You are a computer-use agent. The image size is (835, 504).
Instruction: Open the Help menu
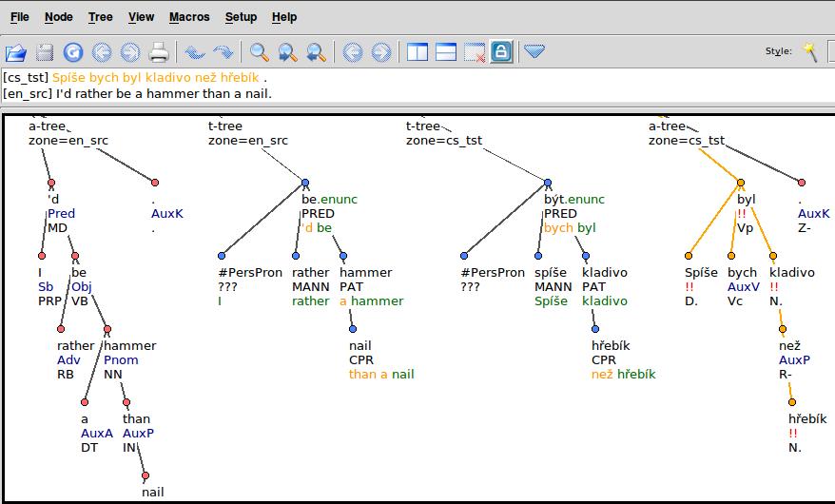(284, 17)
